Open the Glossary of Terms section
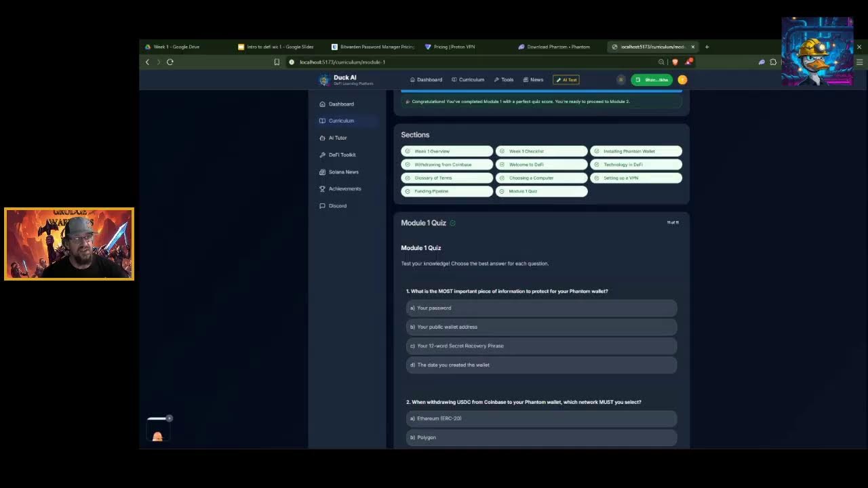Screen dimensions: 868x488 (x=447, y=178)
